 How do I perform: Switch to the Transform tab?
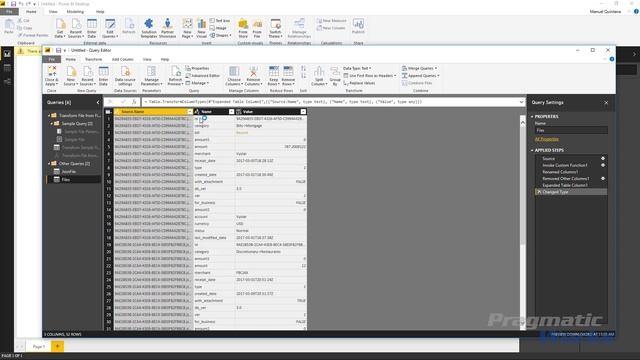(93, 60)
